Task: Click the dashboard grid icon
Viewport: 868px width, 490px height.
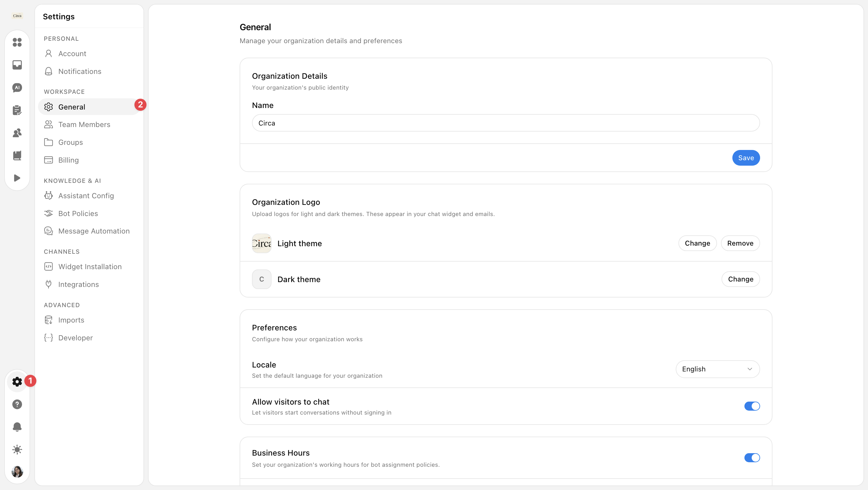Action: [17, 42]
